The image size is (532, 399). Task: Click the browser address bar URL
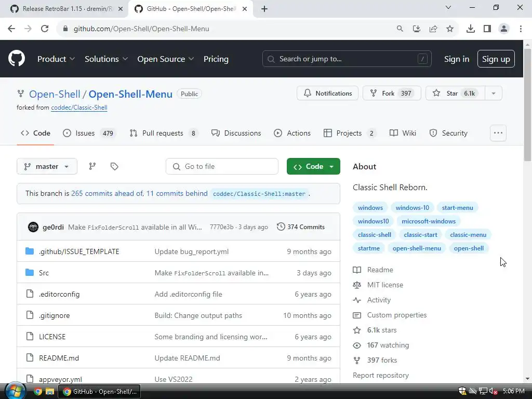(x=141, y=29)
